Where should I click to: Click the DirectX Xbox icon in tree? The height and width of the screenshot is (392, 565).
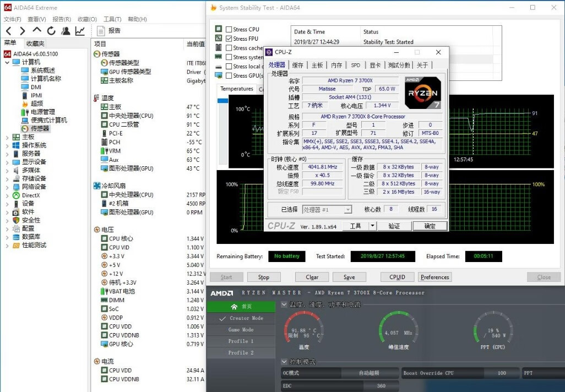pyautogui.click(x=16, y=195)
